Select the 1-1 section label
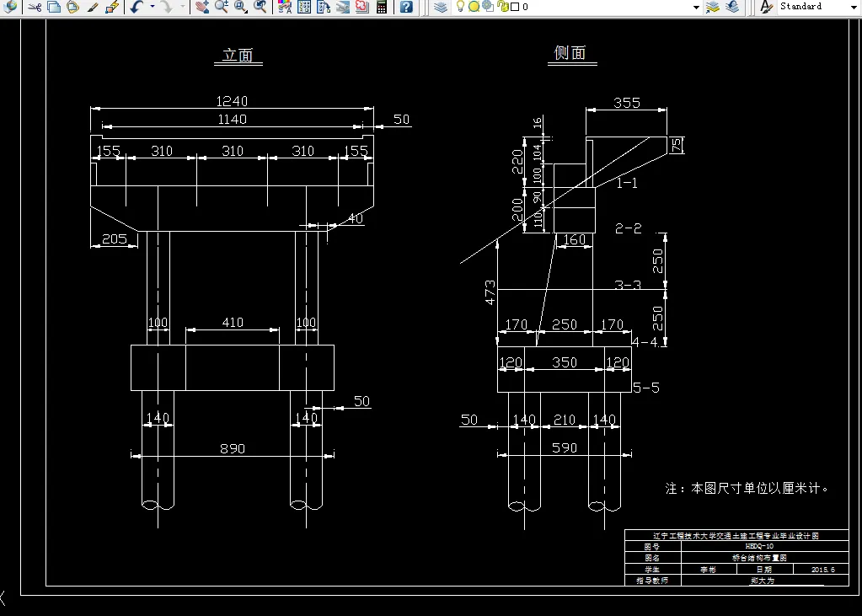The height and width of the screenshot is (616, 862). 627,183
